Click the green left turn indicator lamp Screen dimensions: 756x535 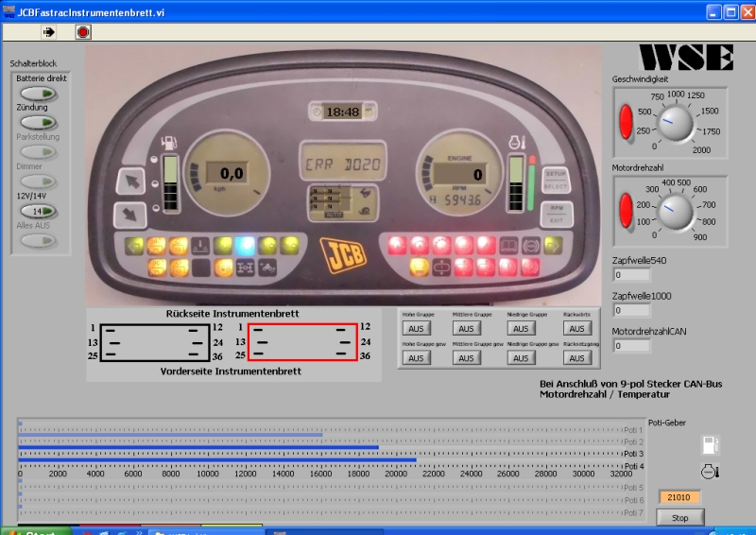(x=134, y=246)
